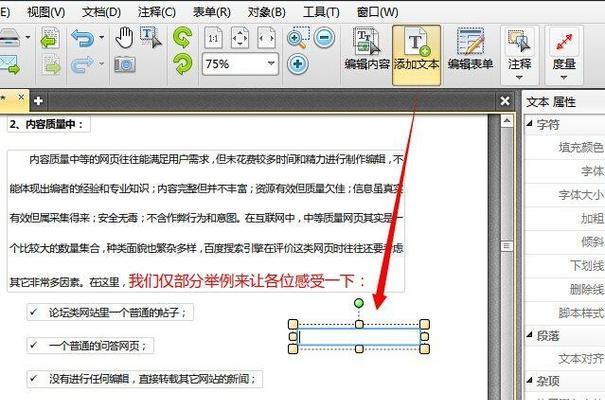Screen dimensions: 605x400
Task: Click the heading 2、内容质量中：
Action: tap(46, 124)
